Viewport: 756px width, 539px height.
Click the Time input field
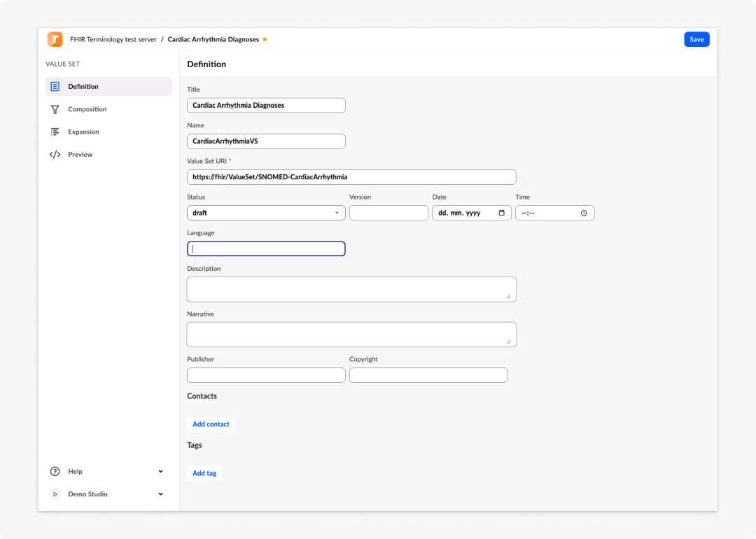[x=554, y=213]
